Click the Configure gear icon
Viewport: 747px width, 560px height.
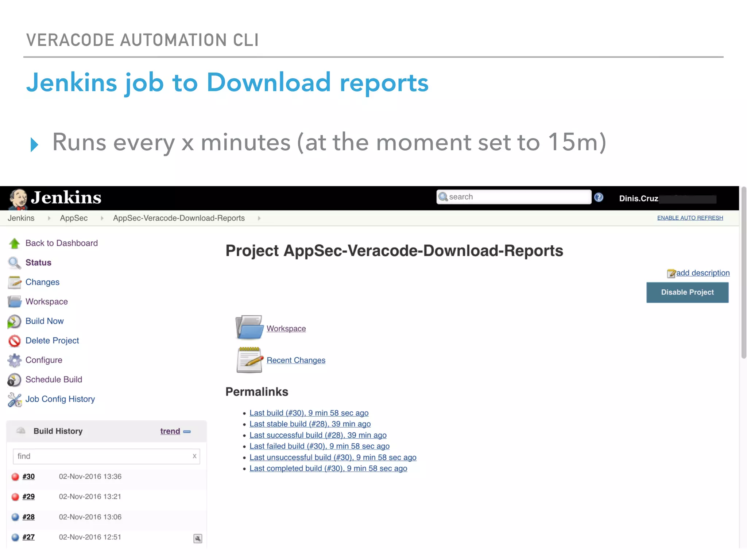pos(15,360)
